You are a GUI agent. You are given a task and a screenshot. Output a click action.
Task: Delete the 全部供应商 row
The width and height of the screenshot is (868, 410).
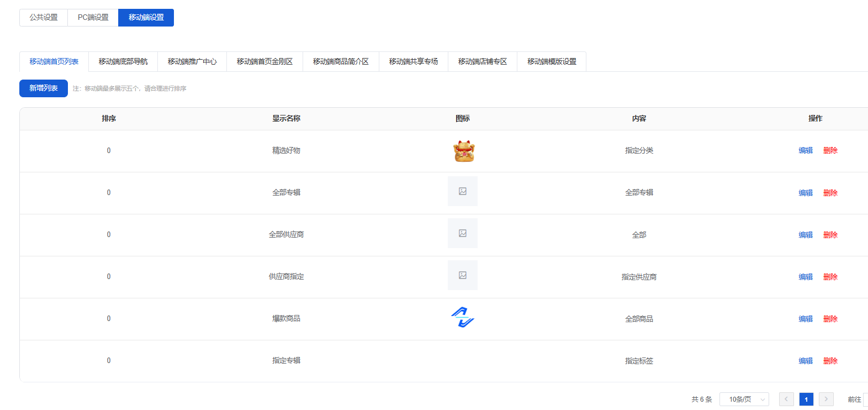[830, 235]
